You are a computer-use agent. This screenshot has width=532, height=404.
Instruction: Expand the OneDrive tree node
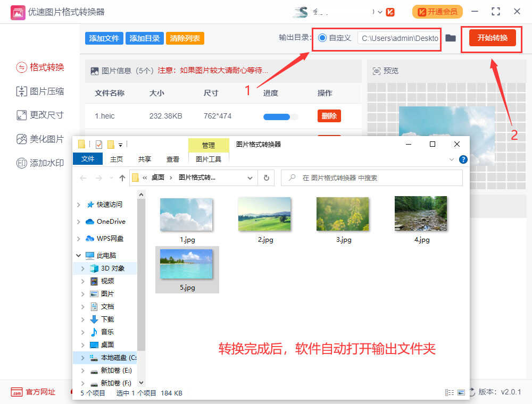(x=79, y=222)
